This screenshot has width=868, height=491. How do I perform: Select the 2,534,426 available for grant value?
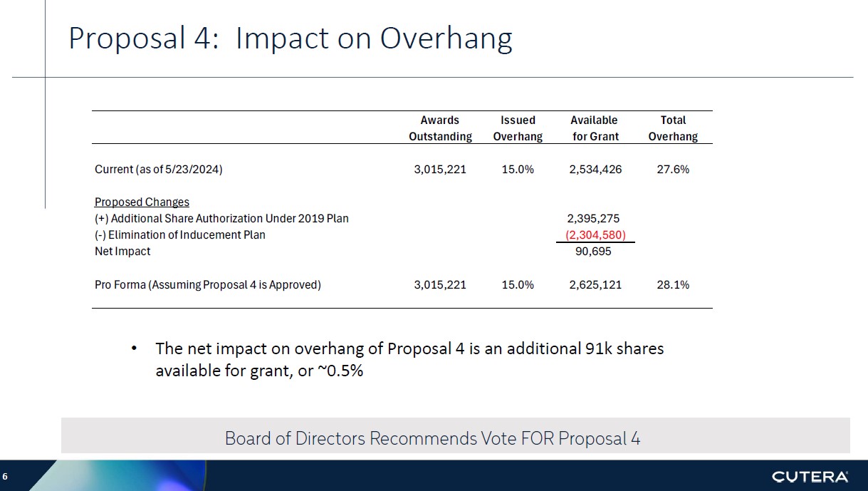point(595,170)
